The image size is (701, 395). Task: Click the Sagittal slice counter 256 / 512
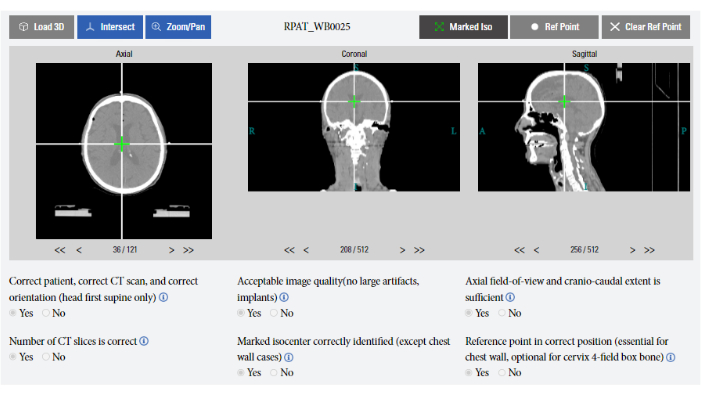584,250
